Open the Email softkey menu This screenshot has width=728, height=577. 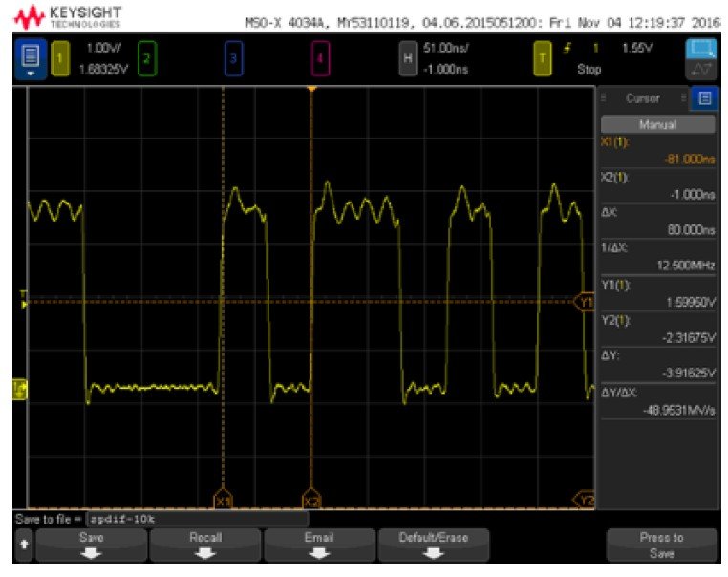[319, 545]
